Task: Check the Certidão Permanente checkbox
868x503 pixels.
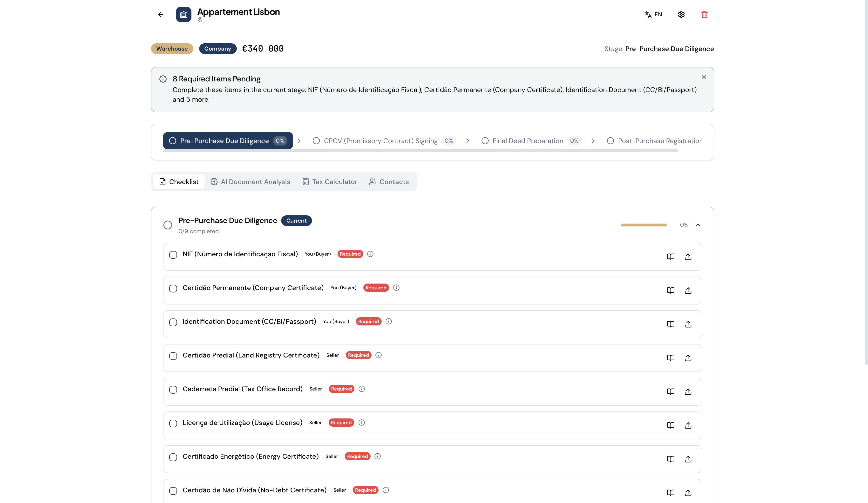Action: pos(173,288)
